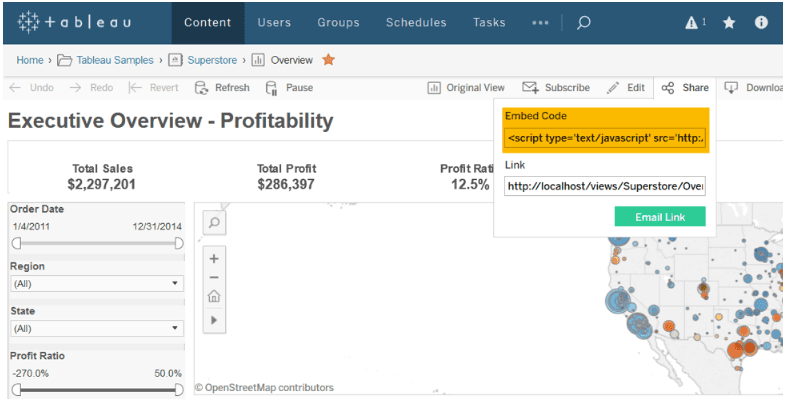Click the Total Sales value $2,297,201
The image size is (785, 401).
102,185
